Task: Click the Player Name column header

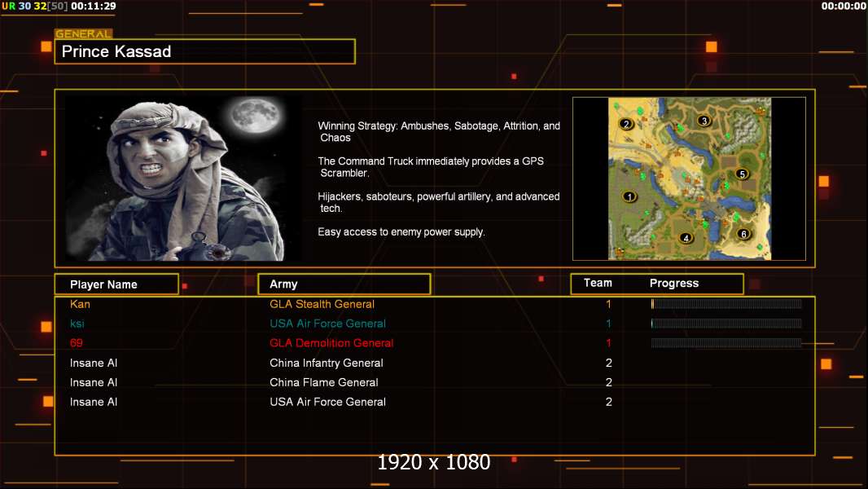Action: 116,284
